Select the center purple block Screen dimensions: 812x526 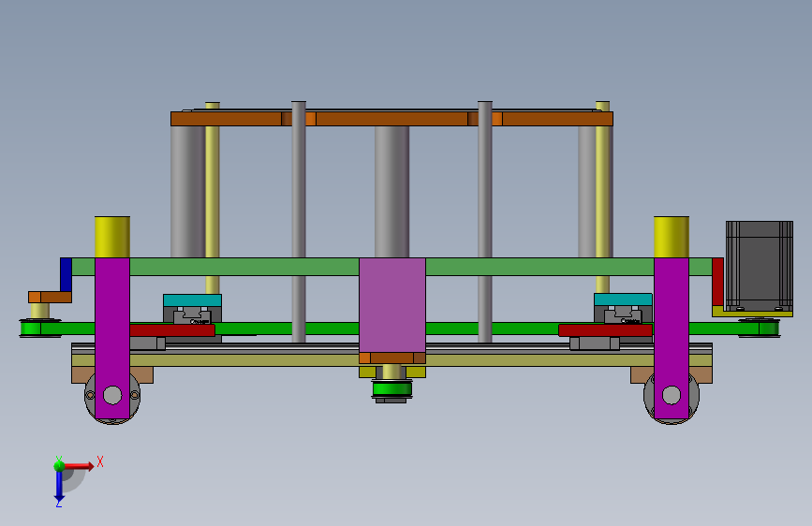[x=392, y=305]
